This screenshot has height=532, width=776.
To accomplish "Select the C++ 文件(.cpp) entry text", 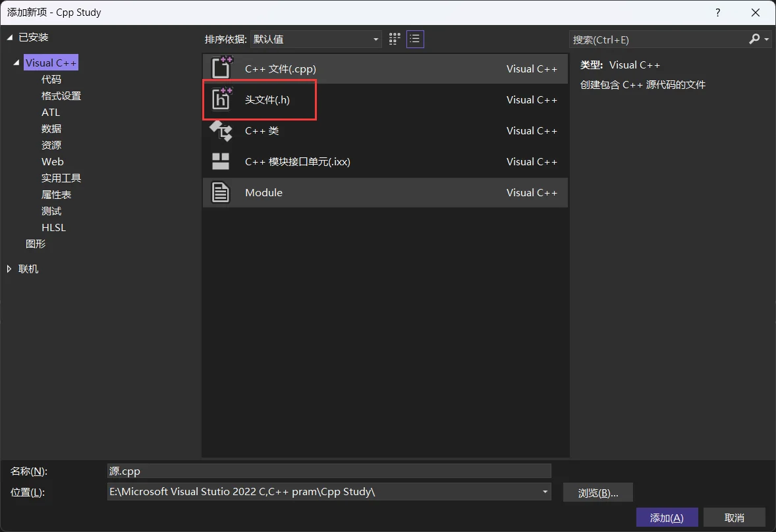I will 280,68.
